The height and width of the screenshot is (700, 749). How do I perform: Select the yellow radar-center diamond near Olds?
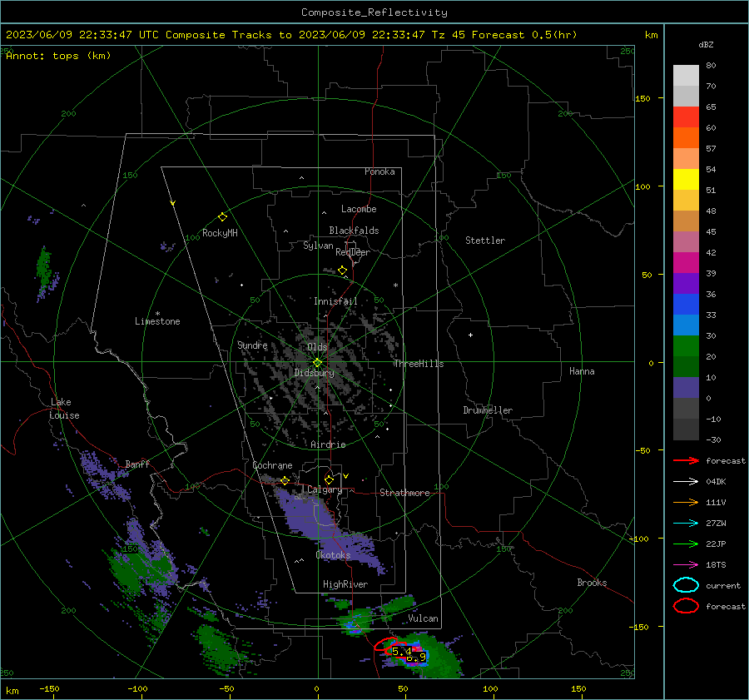[317, 363]
